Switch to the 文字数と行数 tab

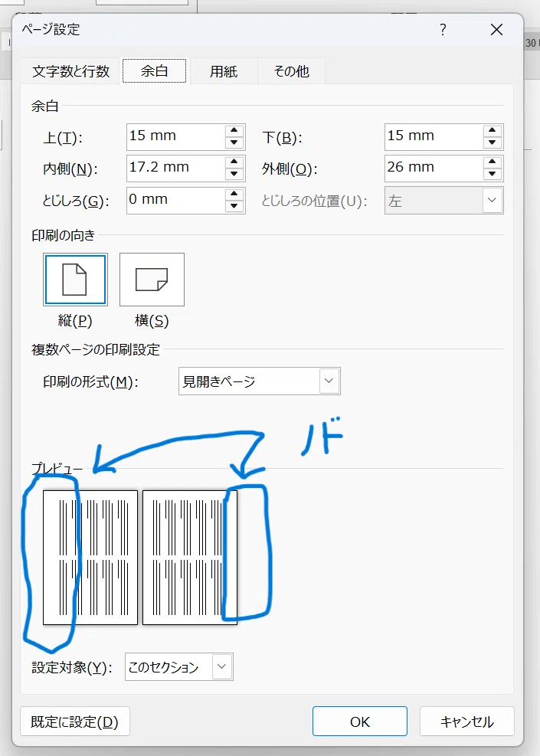click(x=70, y=71)
